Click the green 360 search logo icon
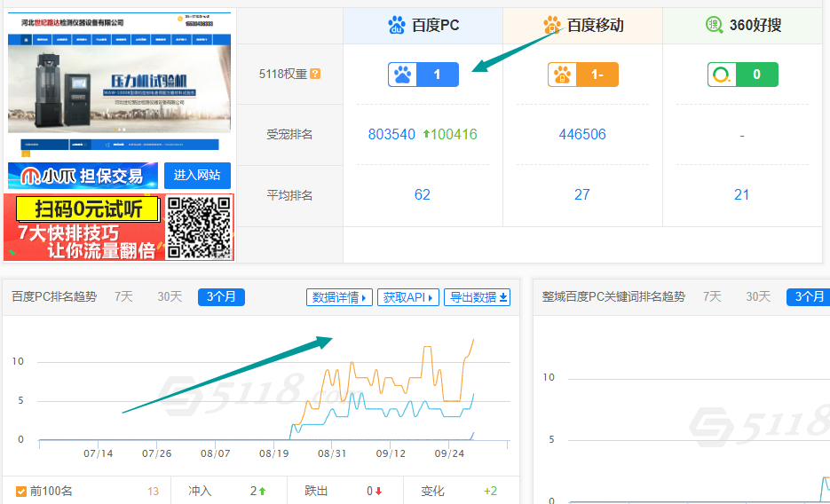Viewport: 830px width, 504px height. coord(714,25)
